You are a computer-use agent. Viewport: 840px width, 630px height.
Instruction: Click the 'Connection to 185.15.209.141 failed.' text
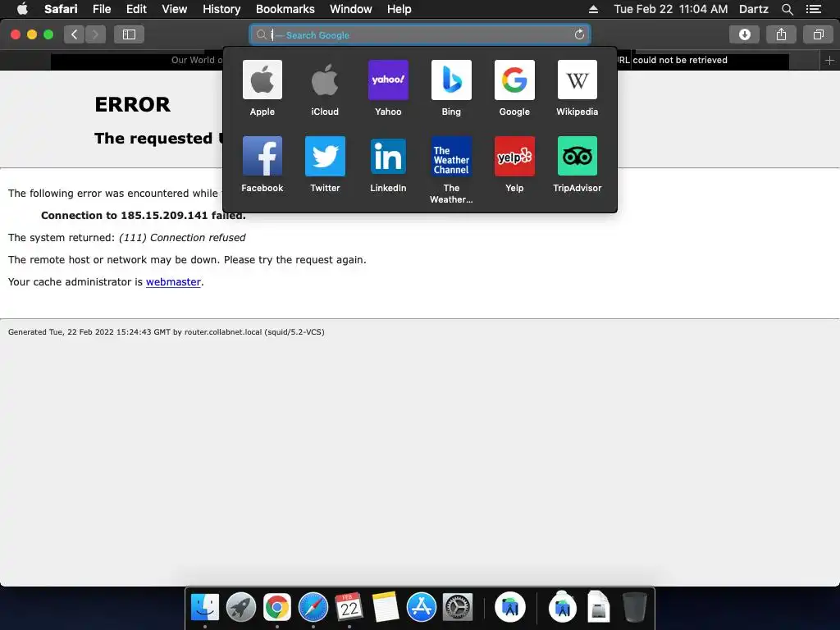143,216
